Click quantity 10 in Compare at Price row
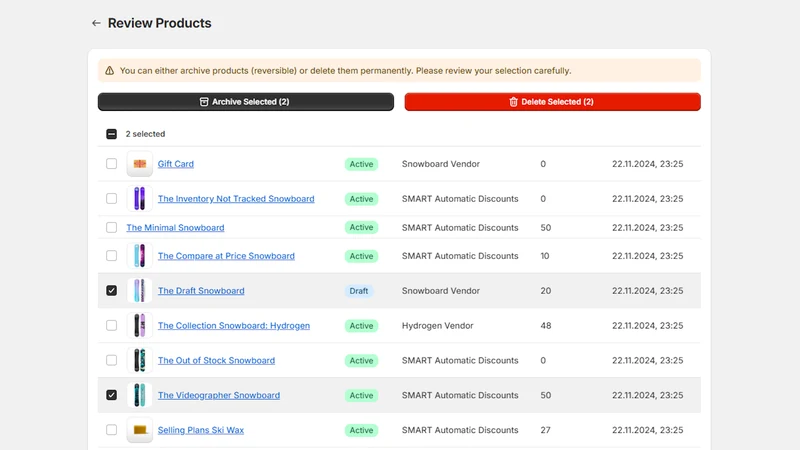Image resolution: width=800 pixels, height=450 pixels. click(x=545, y=256)
